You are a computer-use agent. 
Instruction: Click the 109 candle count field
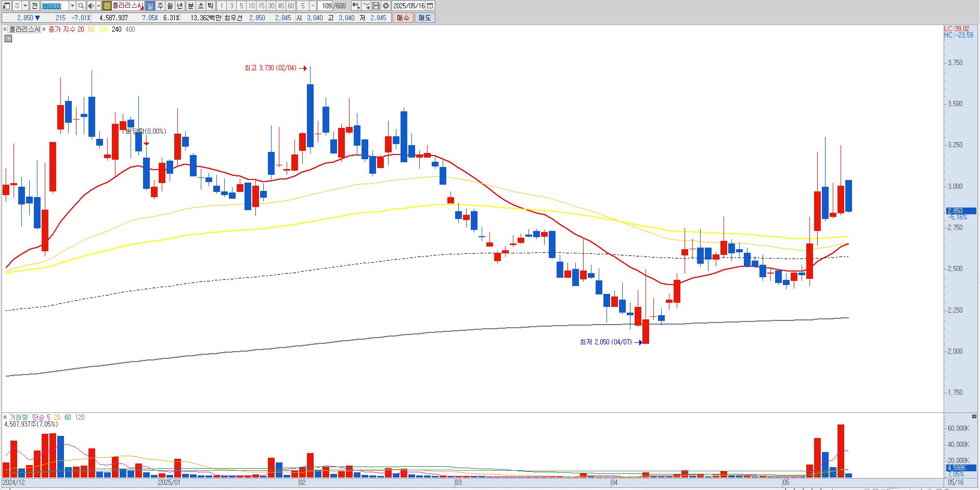[x=326, y=6]
